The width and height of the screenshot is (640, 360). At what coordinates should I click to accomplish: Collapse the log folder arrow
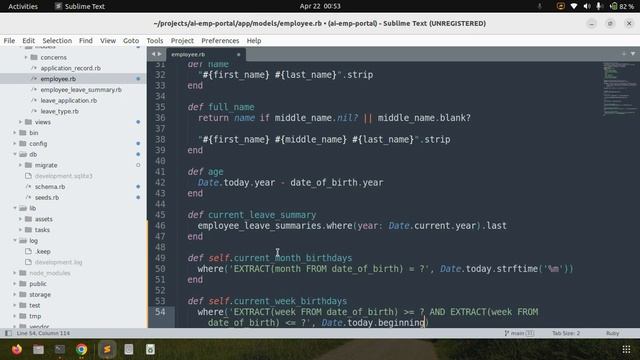click(15, 240)
